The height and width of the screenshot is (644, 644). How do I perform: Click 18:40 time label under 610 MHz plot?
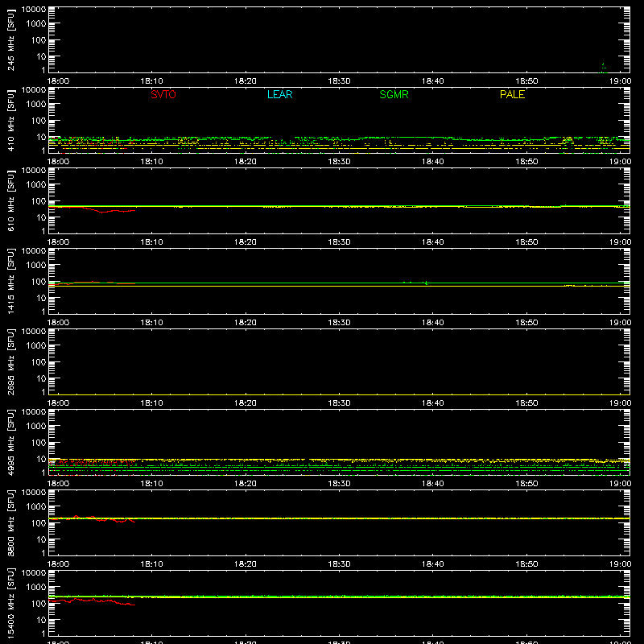(x=432, y=242)
